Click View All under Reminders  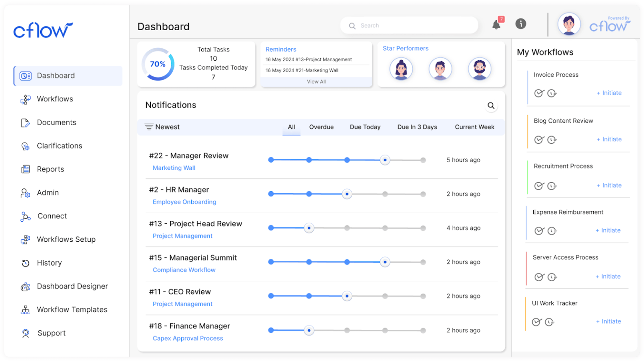tap(316, 81)
